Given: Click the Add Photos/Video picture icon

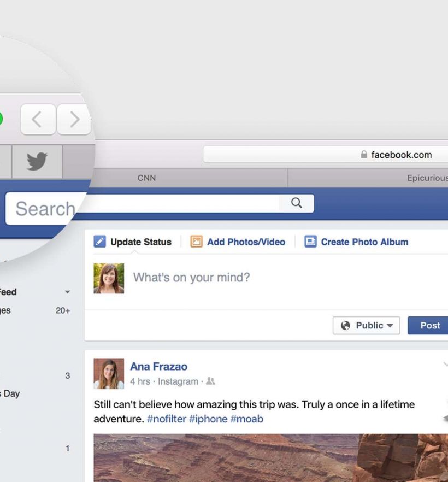Looking at the screenshot, I should click(x=196, y=242).
